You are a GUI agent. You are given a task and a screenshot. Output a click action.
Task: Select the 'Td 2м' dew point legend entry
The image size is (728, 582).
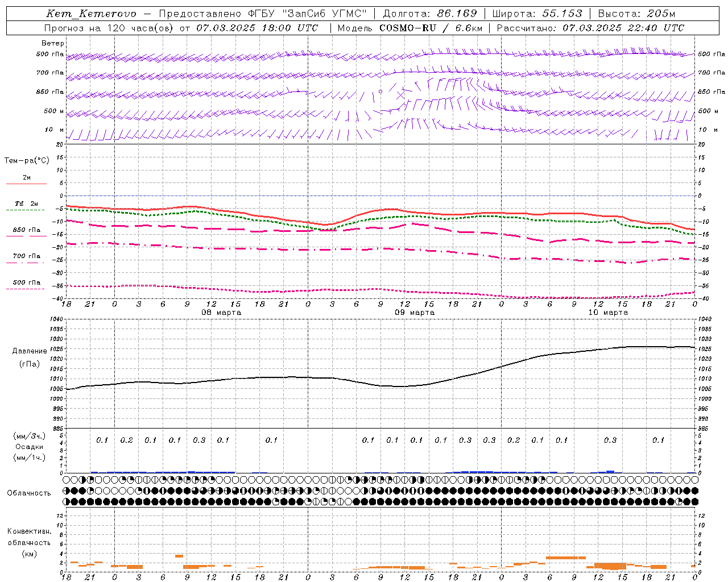tap(27, 203)
